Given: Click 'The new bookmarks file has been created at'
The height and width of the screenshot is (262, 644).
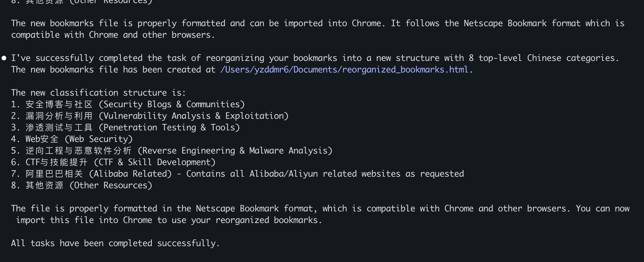Looking at the screenshot, I should pos(113,70).
